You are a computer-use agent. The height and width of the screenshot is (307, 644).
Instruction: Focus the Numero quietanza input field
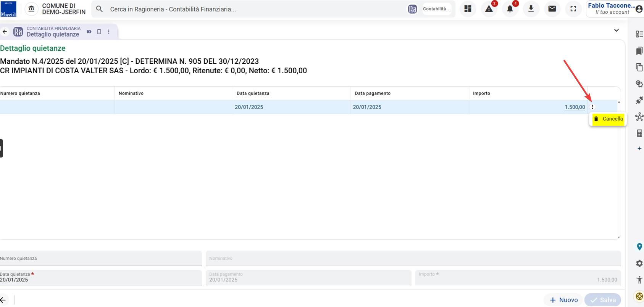point(101,258)
